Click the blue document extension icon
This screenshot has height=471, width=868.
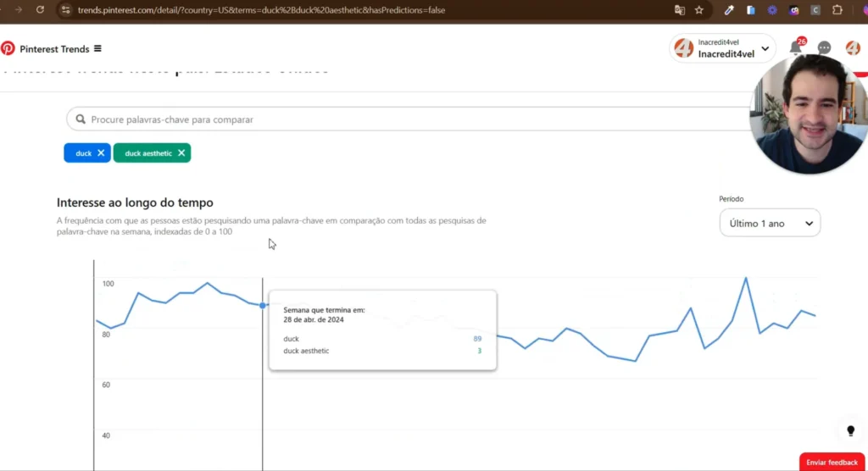pos(751,10)
